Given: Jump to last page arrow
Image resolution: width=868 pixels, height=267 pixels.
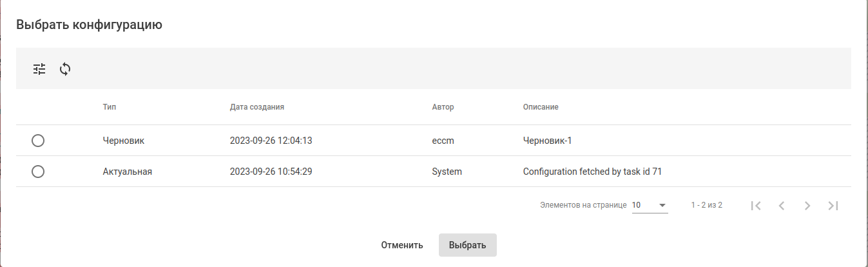Looking at the screenshot, I should tap(833, 206).
